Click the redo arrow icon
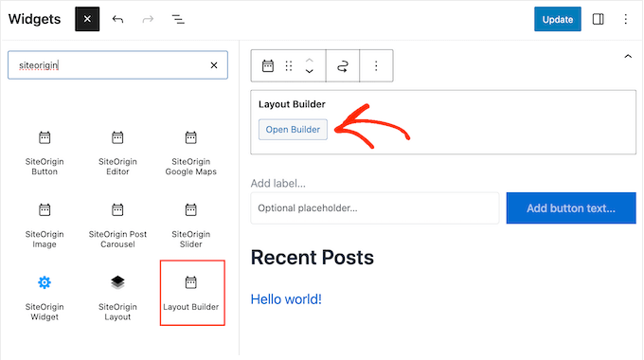The image size is (644, 360). [x=148, y=19]
